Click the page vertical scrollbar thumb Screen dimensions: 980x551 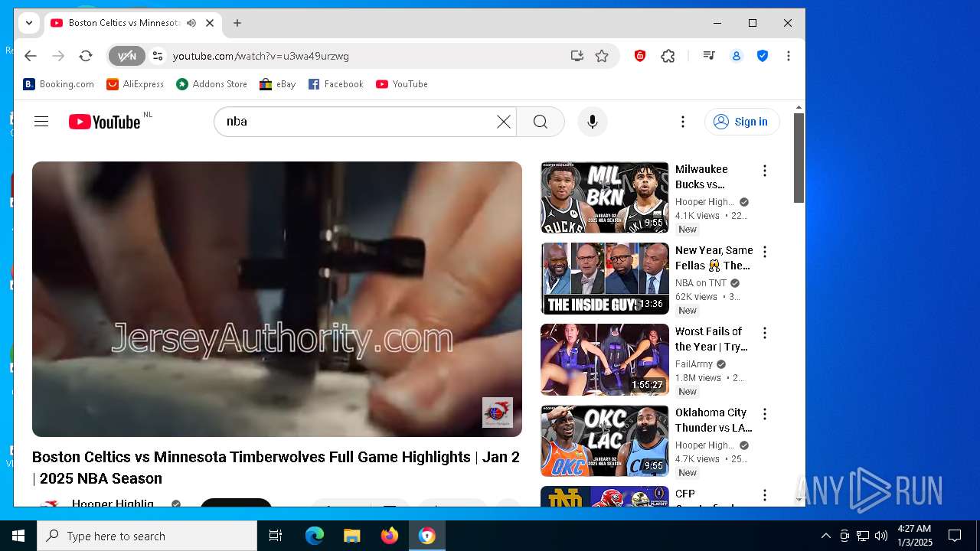click(799, 158)
